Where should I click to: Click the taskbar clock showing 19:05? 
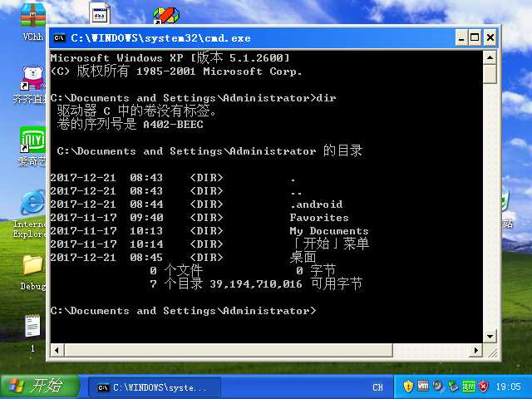(508, 387)
